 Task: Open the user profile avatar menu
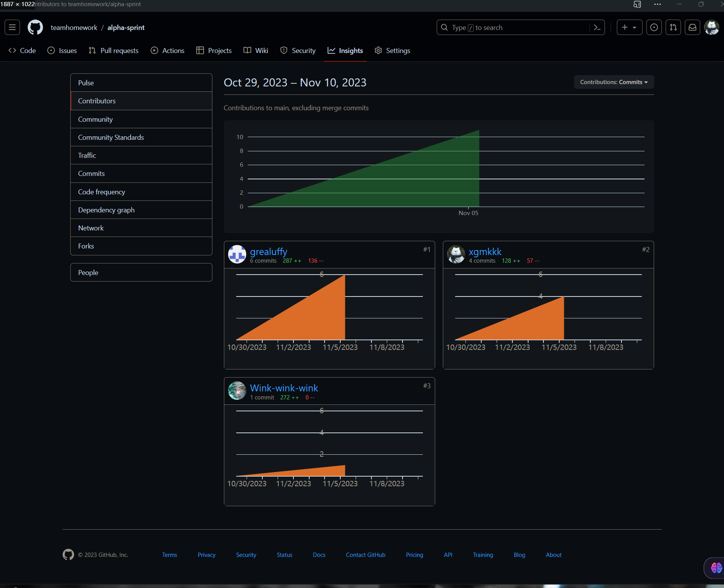pyautogui.click(x=712, y=27)
